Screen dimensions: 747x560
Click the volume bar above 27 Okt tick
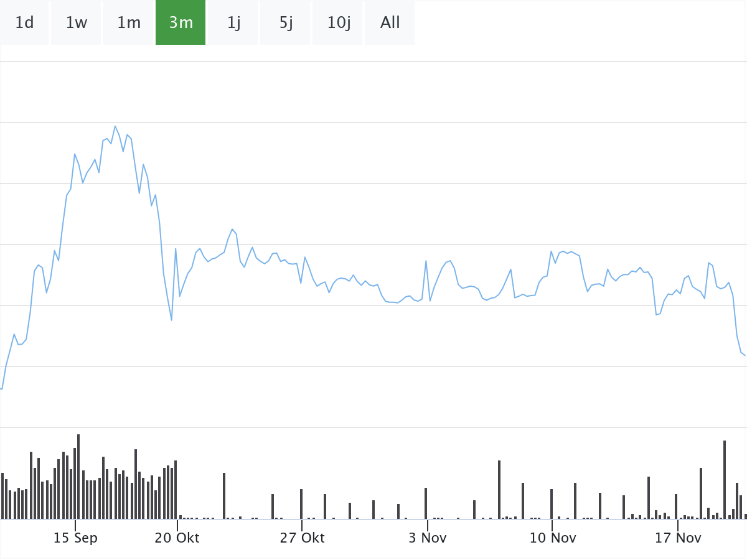pyautogui.click(x=301, y=504)
